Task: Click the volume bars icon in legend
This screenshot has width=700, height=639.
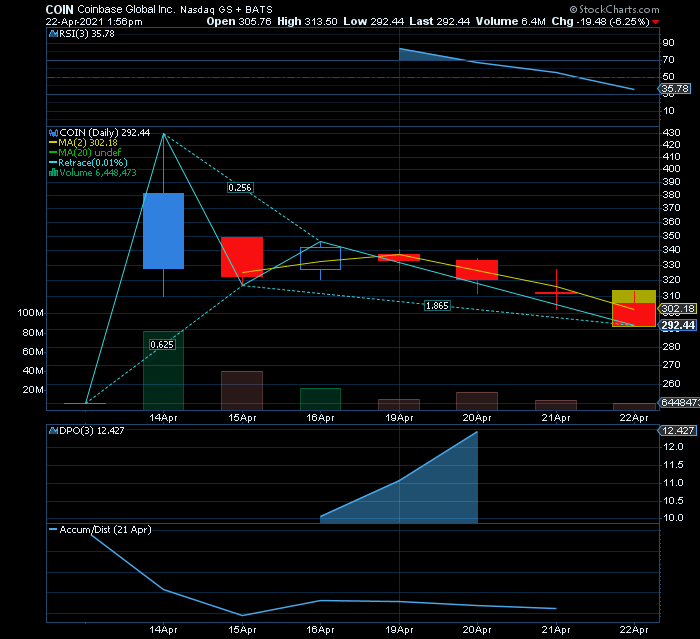Action: tap(53, 172)
